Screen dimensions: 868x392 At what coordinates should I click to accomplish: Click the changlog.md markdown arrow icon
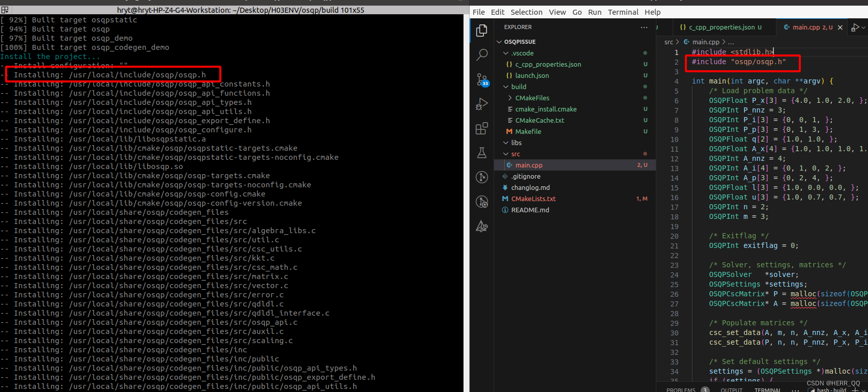505,187
